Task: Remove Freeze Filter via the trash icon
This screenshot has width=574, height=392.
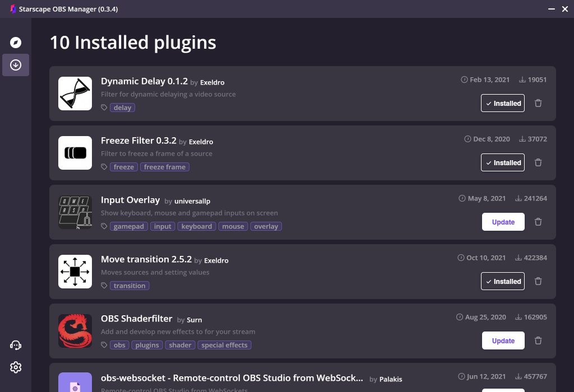Action: [x=538, y=162]
